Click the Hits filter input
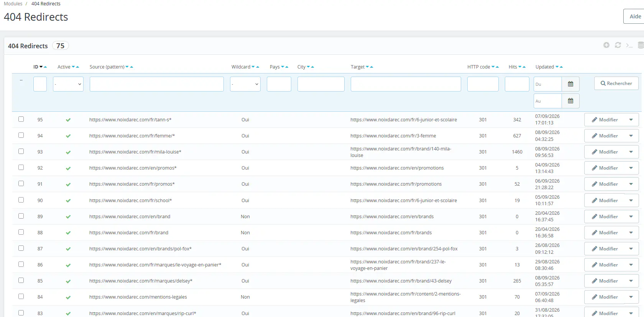Screen dimensions: 644x317 click(517, 84)
